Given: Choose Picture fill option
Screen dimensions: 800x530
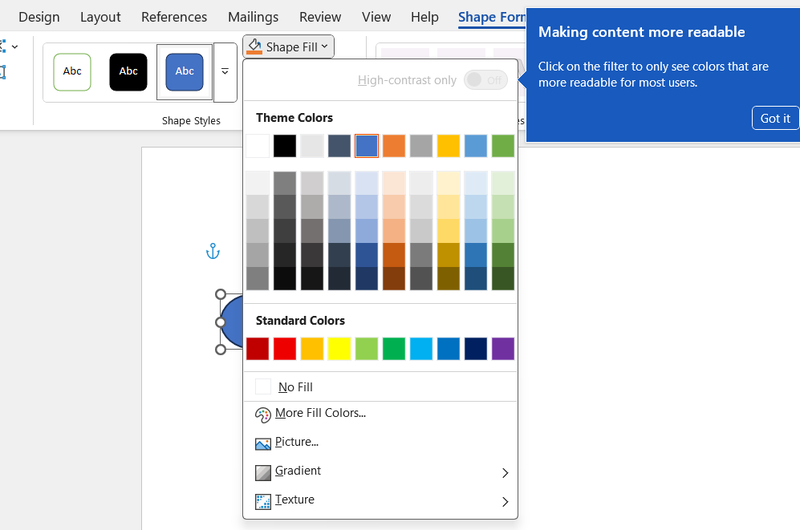Looking at the screenshot, I should [380, 443].
